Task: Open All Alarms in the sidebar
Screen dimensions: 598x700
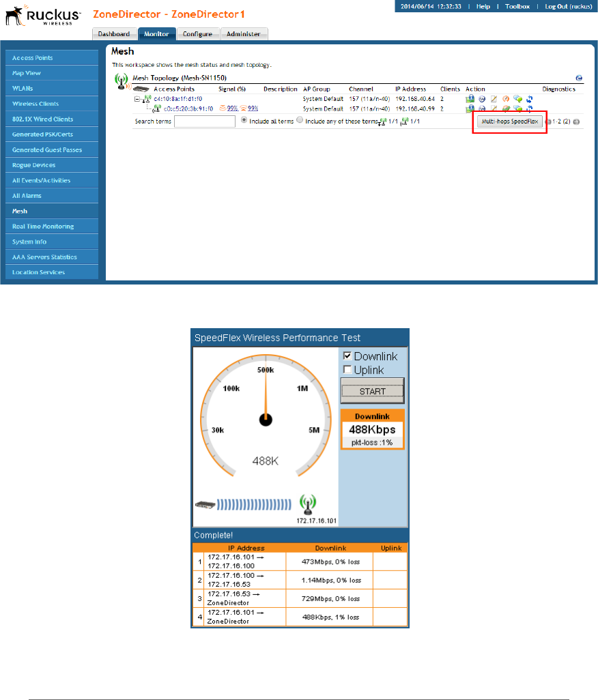Action: pos(52,196)
